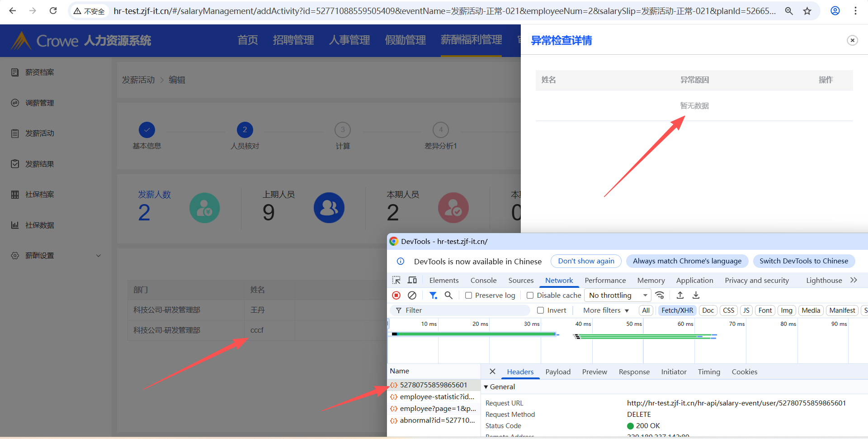Click the browser address bar URL
This screenshot has width=868, height=439.
445,11
